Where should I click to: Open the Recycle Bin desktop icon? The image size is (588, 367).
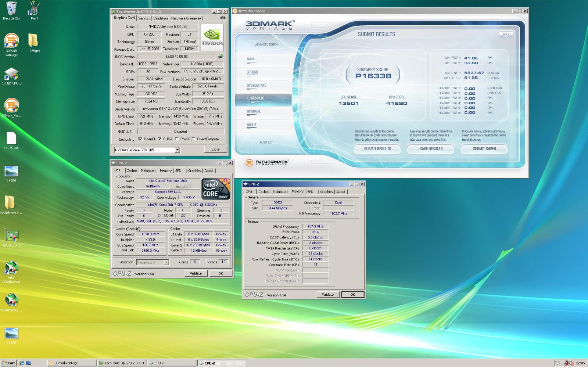click(x=11, y=10)
